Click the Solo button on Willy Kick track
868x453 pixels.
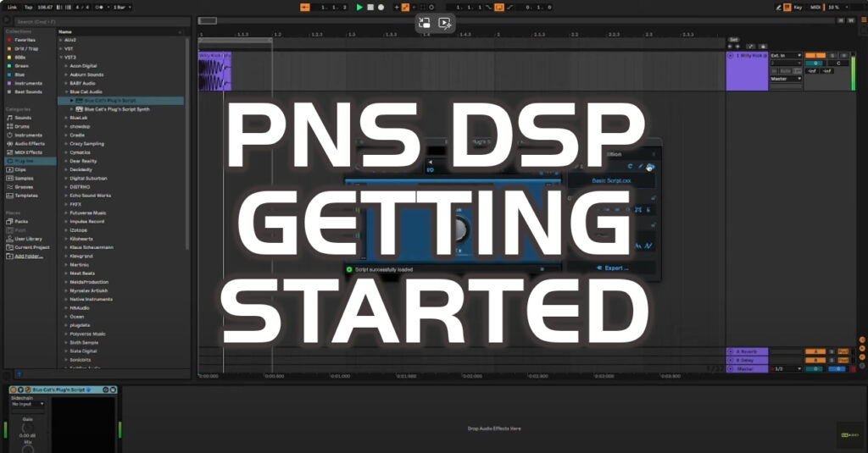832,55
